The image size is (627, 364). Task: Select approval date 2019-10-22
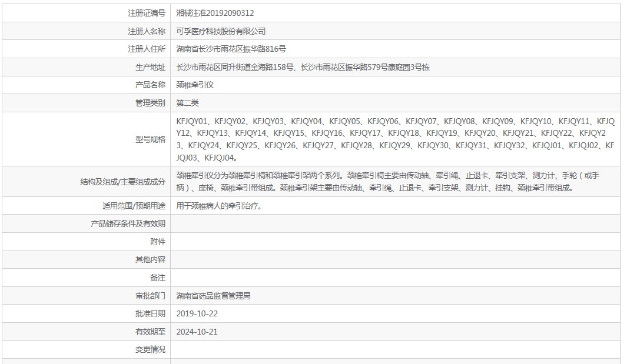pyautogui.click(x=197, y=313)
